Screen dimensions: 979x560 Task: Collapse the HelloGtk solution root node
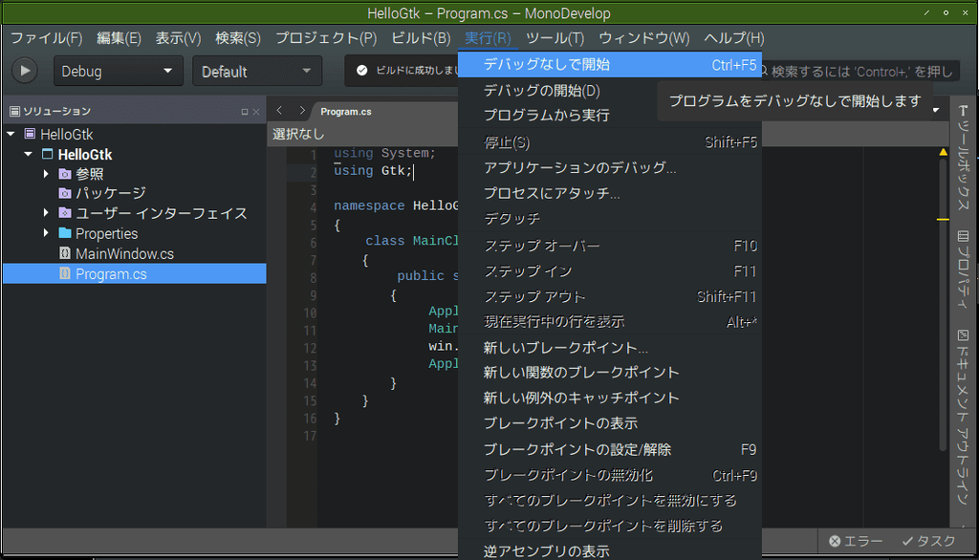click(x=11, y=134)
